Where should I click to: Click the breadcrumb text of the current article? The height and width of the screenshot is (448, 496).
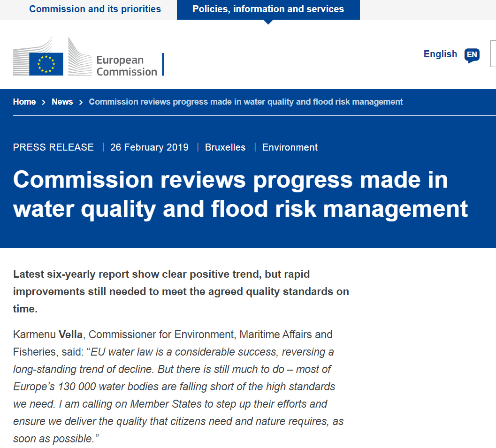pos(245,102)
